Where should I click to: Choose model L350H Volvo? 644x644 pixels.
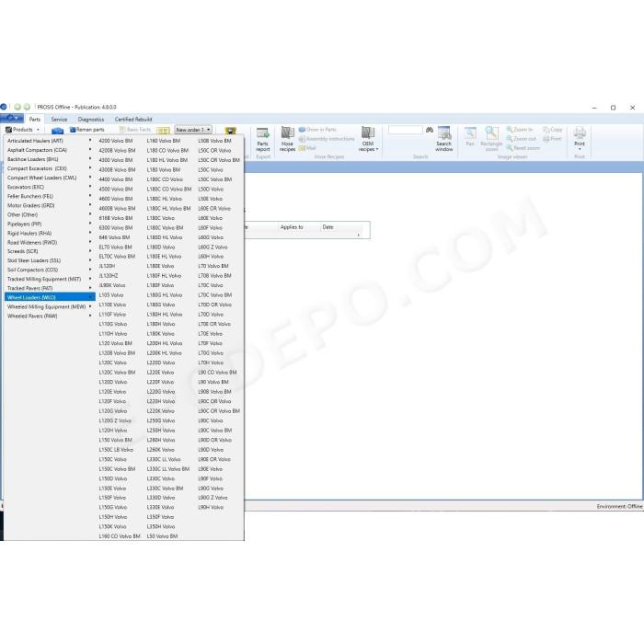pyautogui.click(x=161, y=526)
